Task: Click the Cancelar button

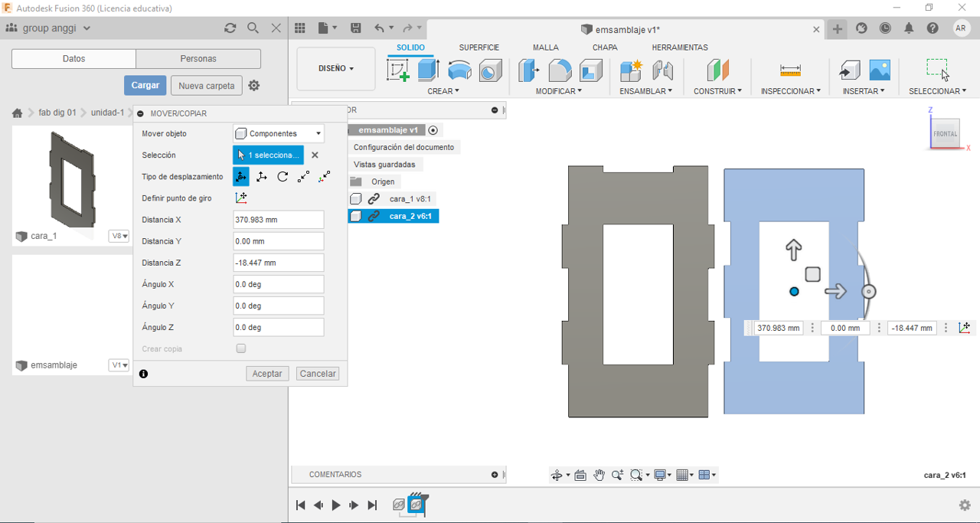Action: pos(318,374)
